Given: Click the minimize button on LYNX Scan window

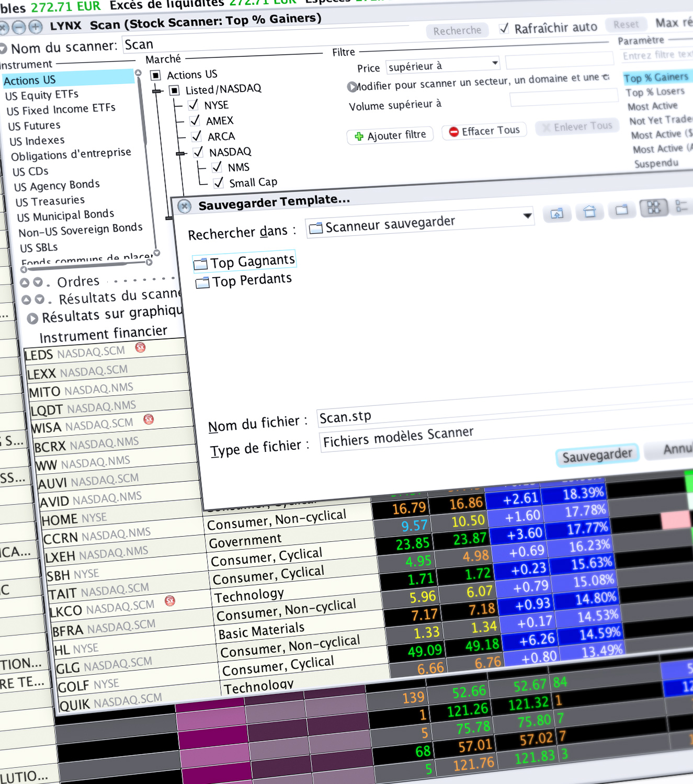Looking at the screenshot, I should (19, 27).
